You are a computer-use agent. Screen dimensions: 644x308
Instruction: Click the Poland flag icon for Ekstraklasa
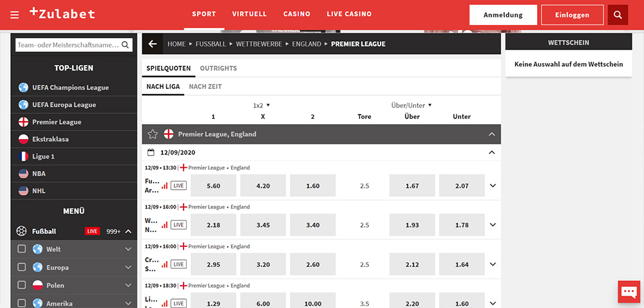[23, 139]
